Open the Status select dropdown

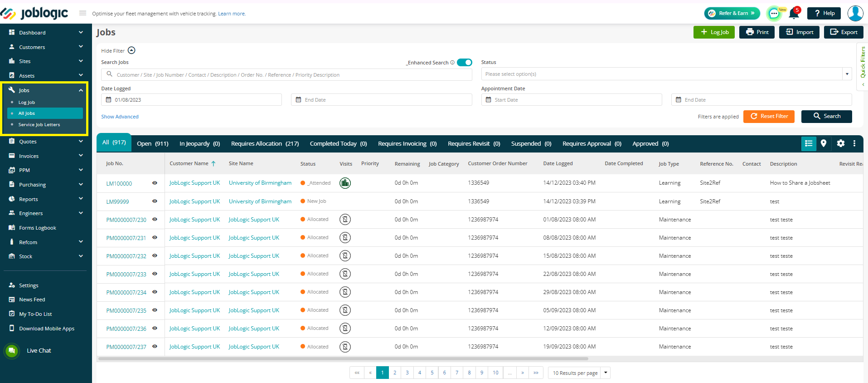click(x=666, y=74)
